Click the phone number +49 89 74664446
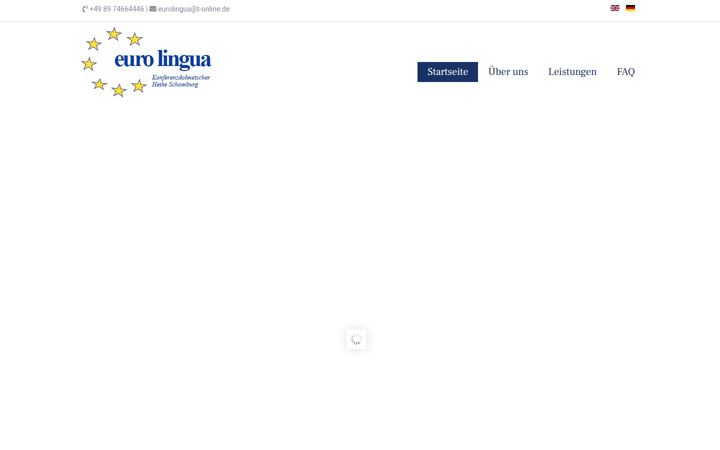 [117, 9]
